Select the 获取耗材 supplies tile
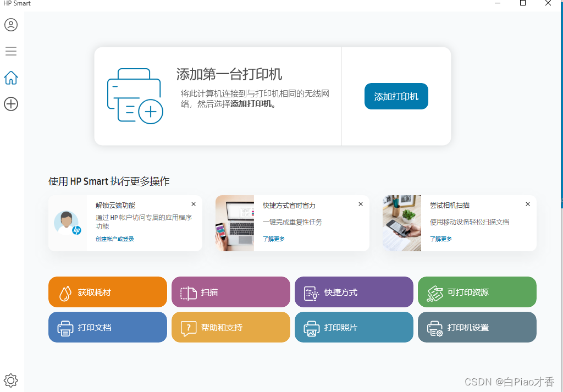563x392 pixels. [x=107, y=291]
